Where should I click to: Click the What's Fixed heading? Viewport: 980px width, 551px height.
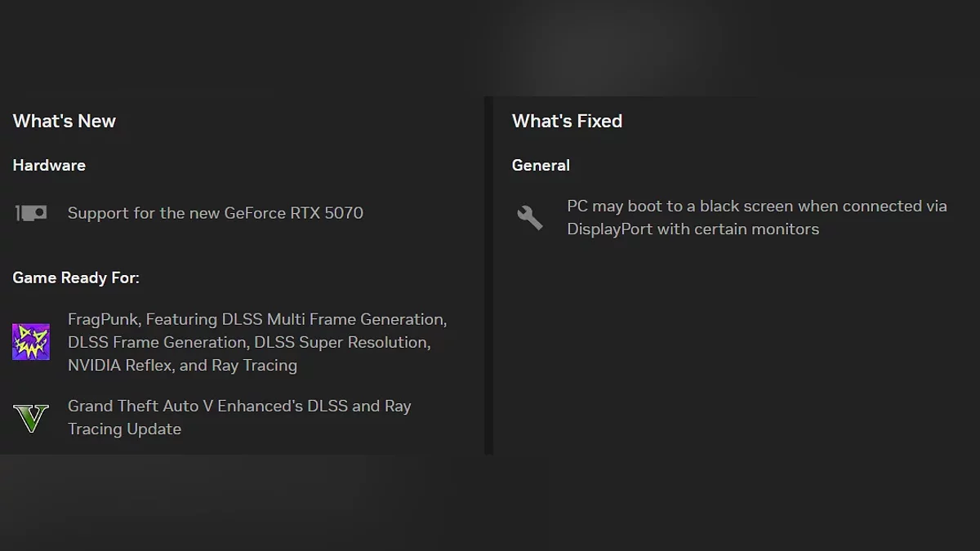point(567,121)
